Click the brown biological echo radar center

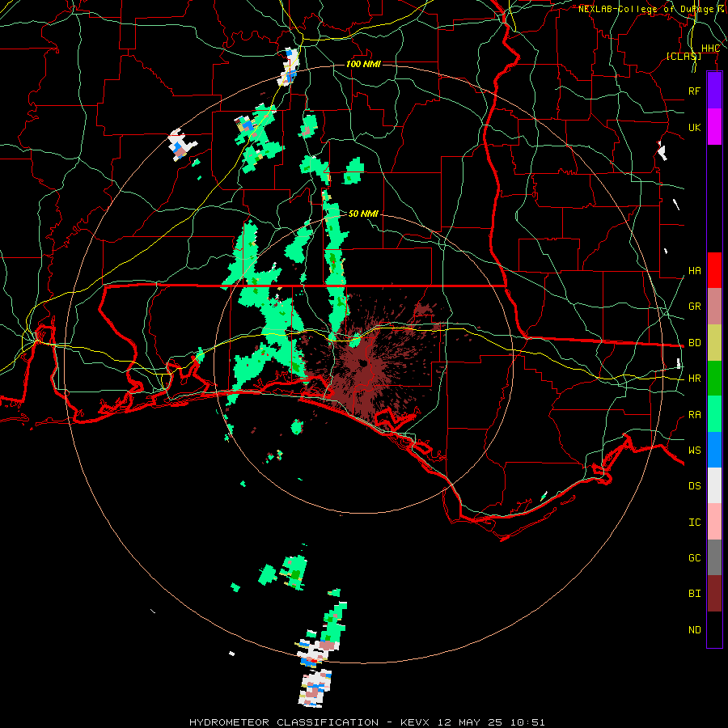pyautogui.click(x=363, y=363)
